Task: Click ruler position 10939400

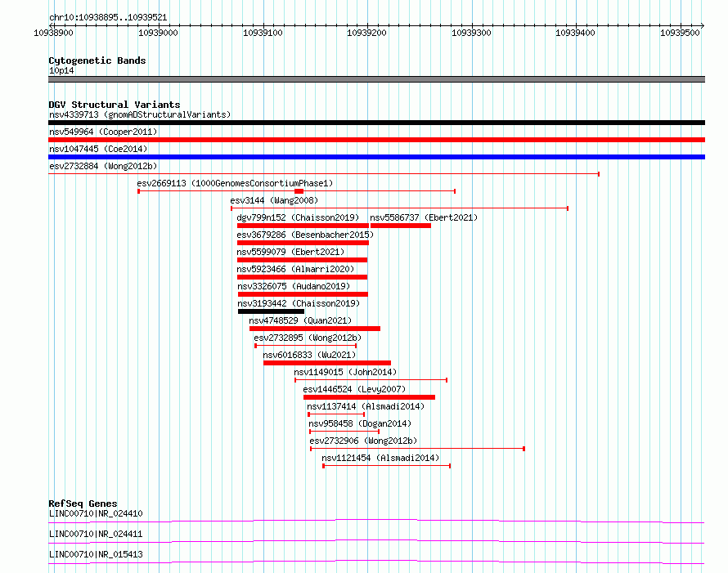Action: 575,33
